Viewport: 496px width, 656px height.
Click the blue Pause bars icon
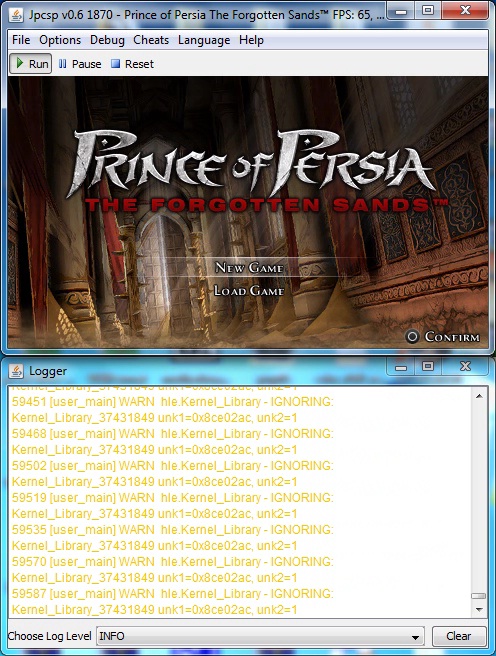(62, 64)
